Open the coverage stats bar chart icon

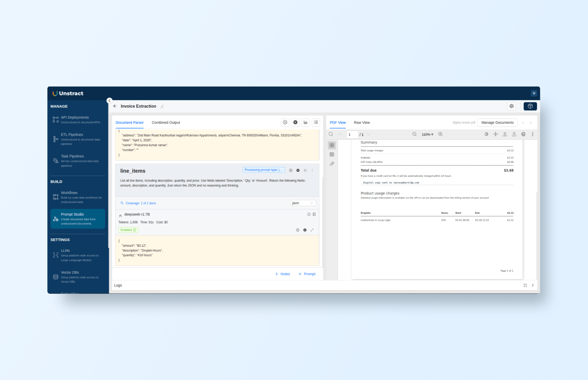tap(305, 122)
